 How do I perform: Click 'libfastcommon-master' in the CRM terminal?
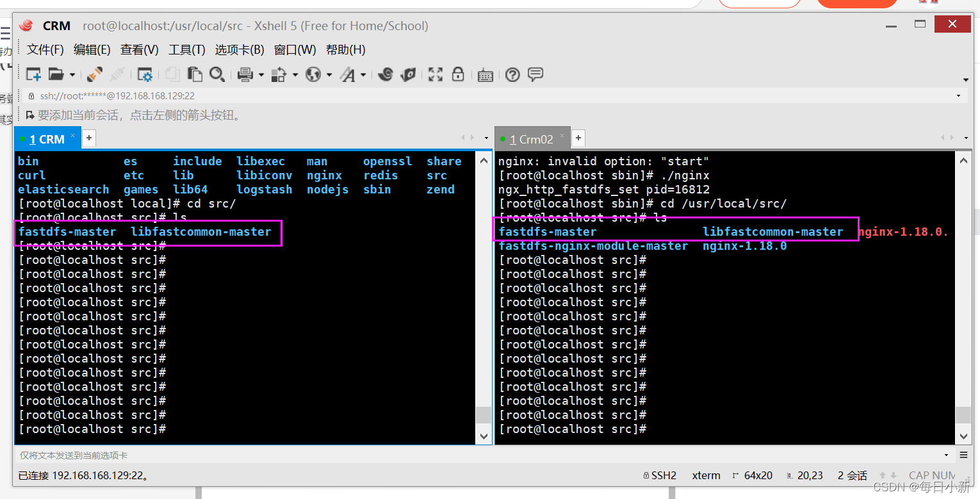201,231
